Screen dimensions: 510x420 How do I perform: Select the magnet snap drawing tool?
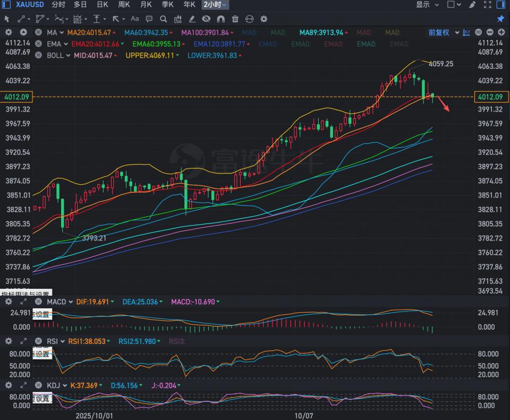pos(220,19)
